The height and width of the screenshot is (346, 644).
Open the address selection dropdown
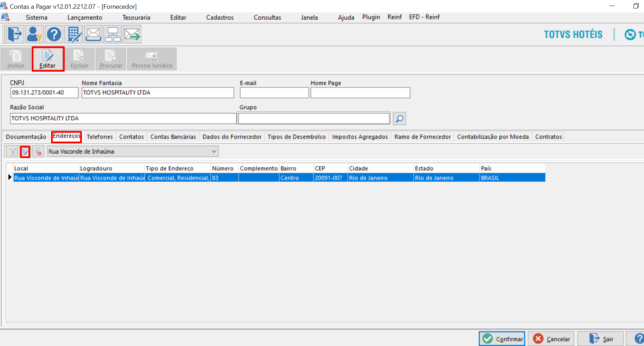click(x=133, y=151)
